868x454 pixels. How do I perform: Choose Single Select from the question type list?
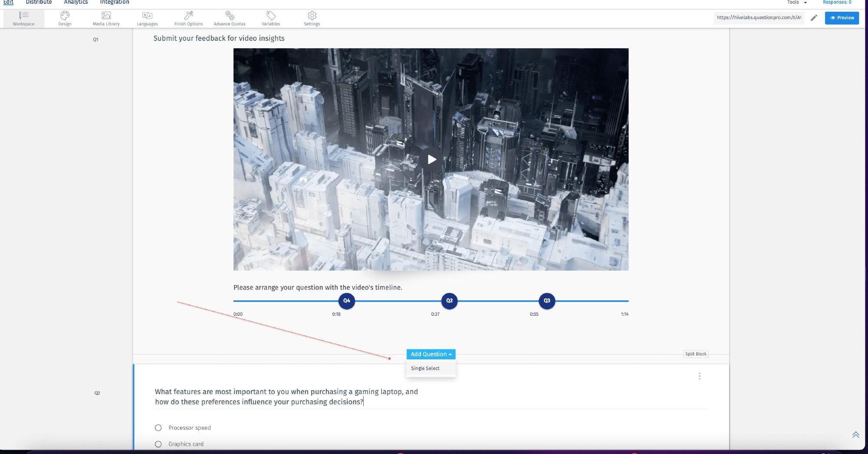pos(425,368)
